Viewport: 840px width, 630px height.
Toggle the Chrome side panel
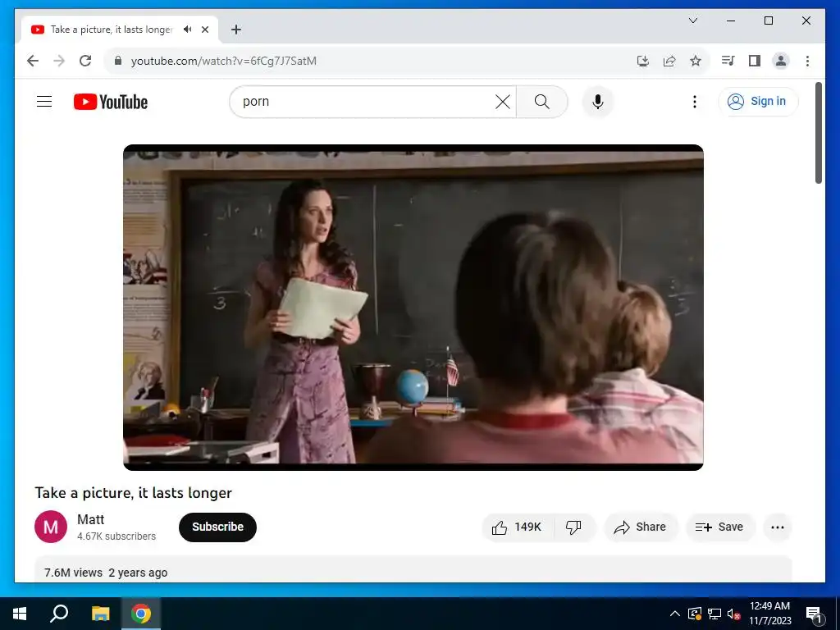(755, 61)
